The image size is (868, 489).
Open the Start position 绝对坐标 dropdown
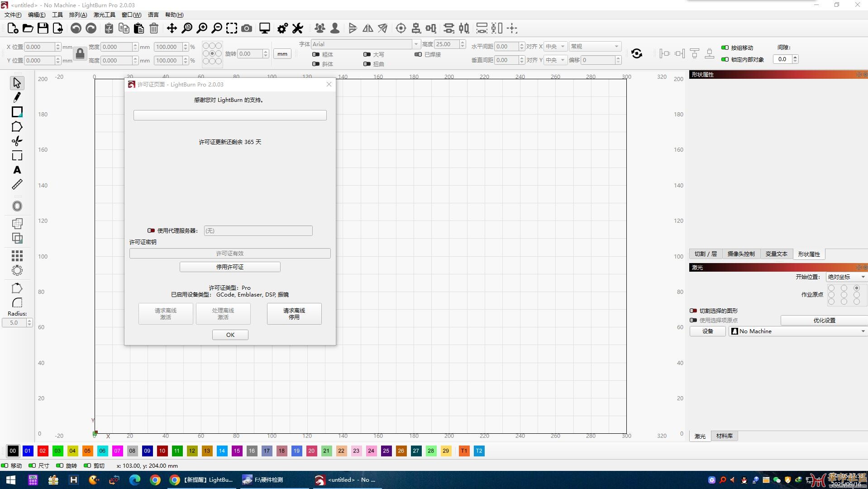click(x=846, y=277)
